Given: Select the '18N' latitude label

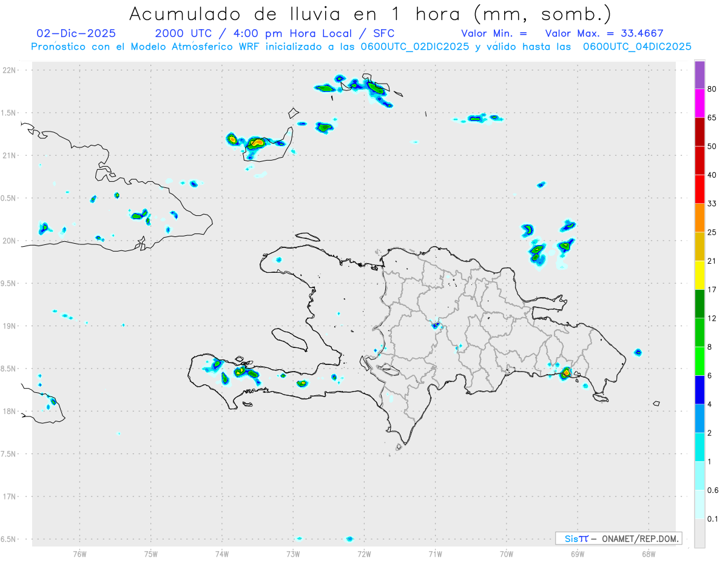Looking at the screenshot, I should tap(10, 411).
